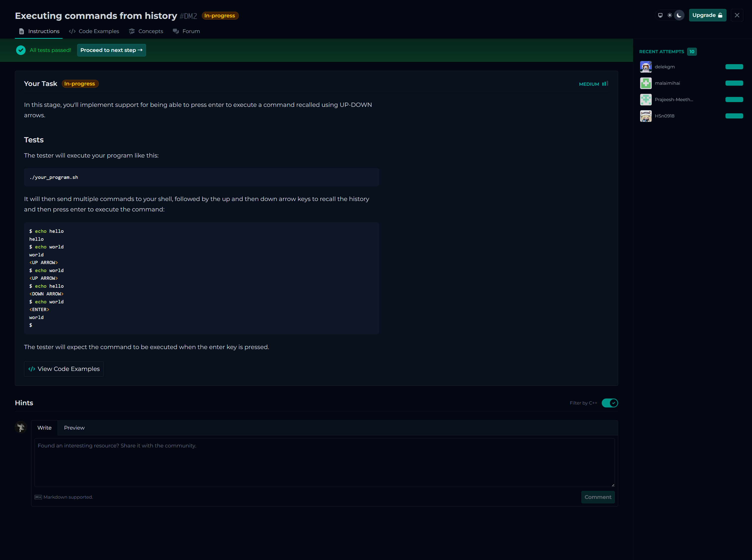Select light theme sun icon
Viewport: 752px width, 560px height.
[670, 15]
